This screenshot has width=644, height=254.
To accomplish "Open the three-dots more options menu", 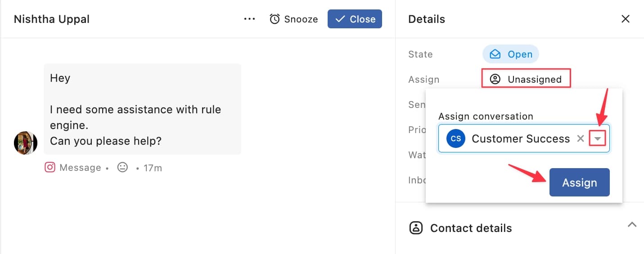I will point(249,19).
